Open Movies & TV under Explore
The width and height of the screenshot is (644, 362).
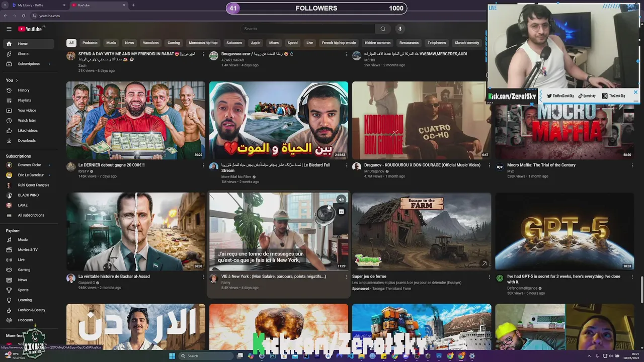click(x=29, y=250)
